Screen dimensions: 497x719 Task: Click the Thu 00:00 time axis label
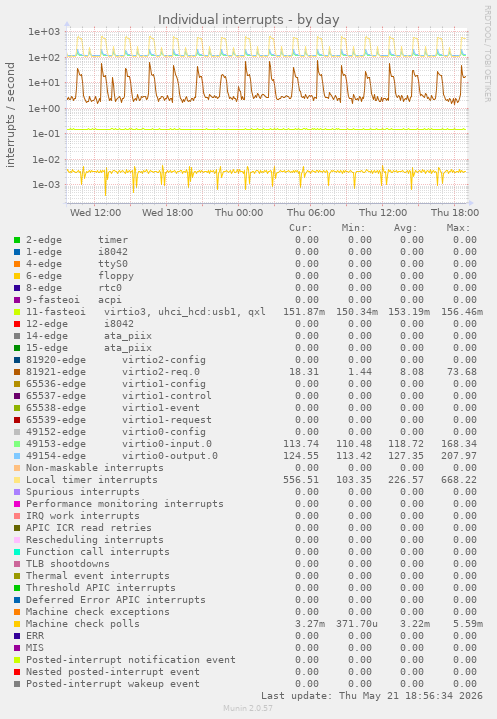tap(239, 213)
